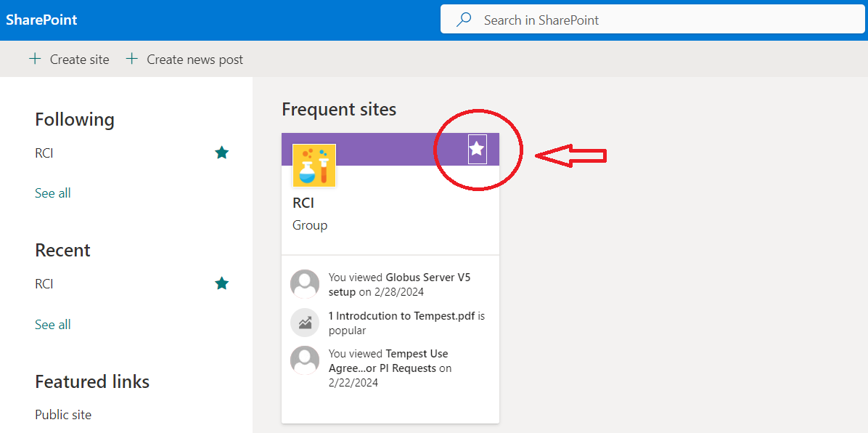Open the Globus Server V5 setup activity

point(399,284)
